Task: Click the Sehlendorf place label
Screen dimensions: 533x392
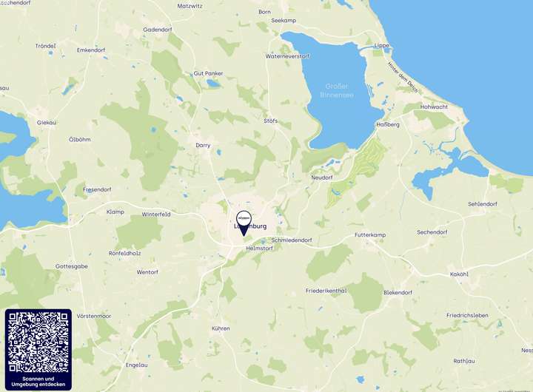Action: click(x=483, y=204)
